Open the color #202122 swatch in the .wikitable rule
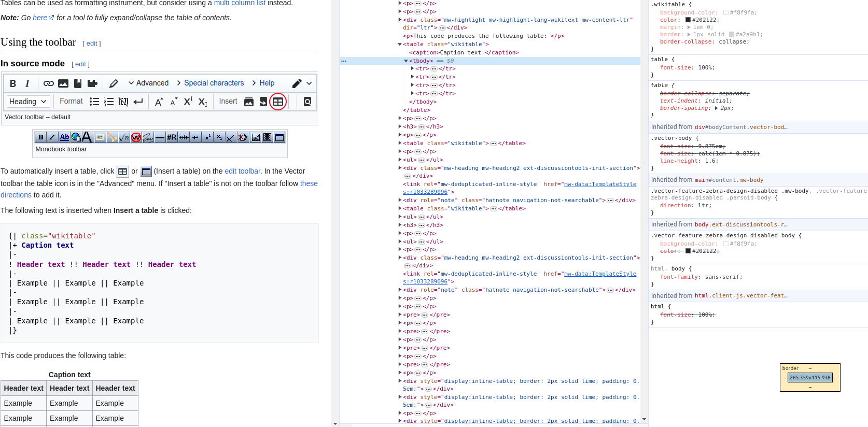Screen dimensions: 868x427 pos(688,20)
